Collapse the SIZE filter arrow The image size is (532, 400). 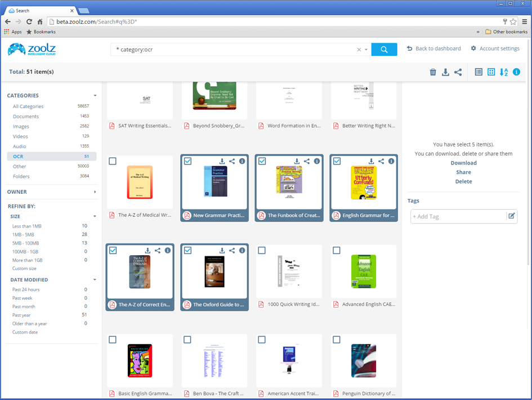(x=95, y=216)
